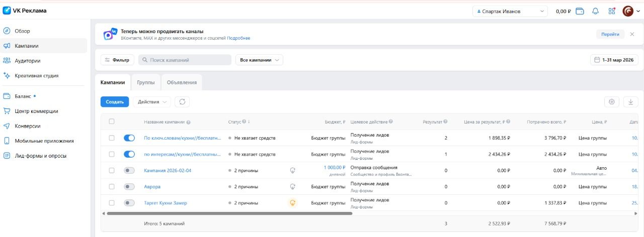The image size is (644, 237).
Task: Check the по интересам campaign checkbox
Action: [x=112, y=154]
